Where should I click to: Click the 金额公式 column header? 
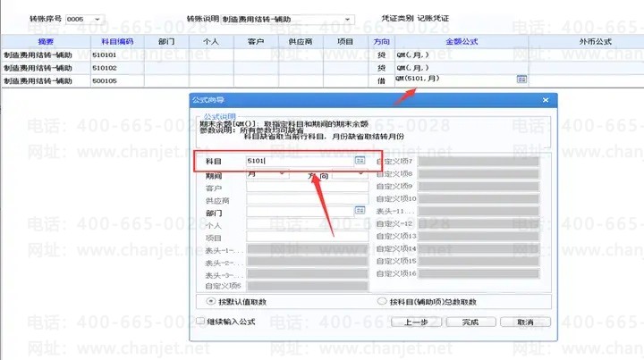(x=462, y=41)
